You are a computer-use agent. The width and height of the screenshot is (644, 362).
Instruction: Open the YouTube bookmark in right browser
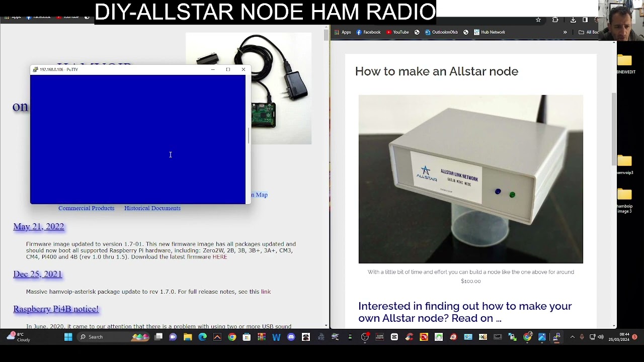397,32
